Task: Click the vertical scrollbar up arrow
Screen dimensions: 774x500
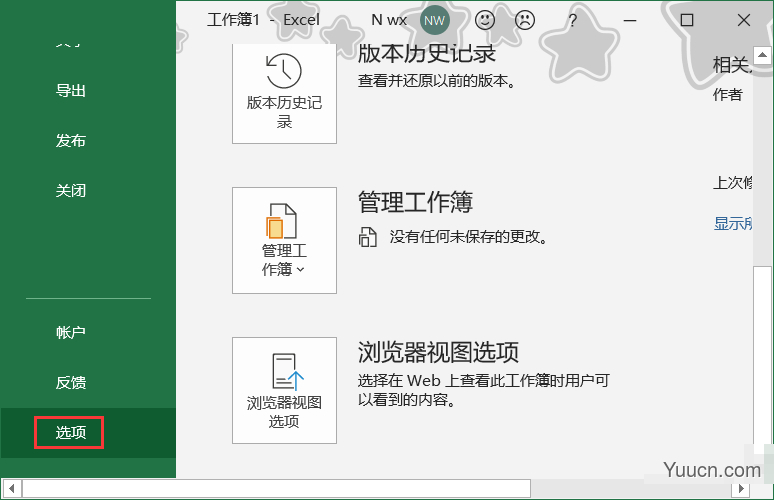Action: [762, 55]
